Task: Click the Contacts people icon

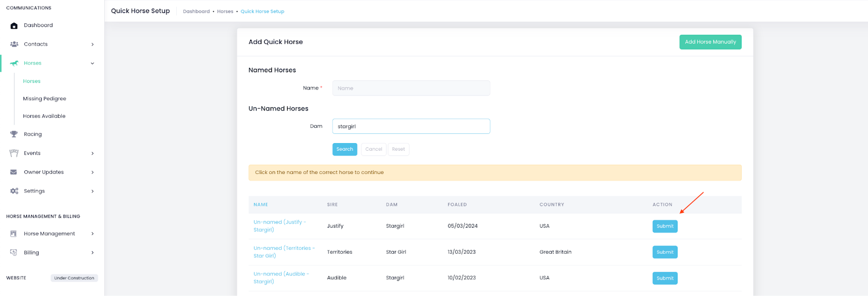Action: click(14, 44)
